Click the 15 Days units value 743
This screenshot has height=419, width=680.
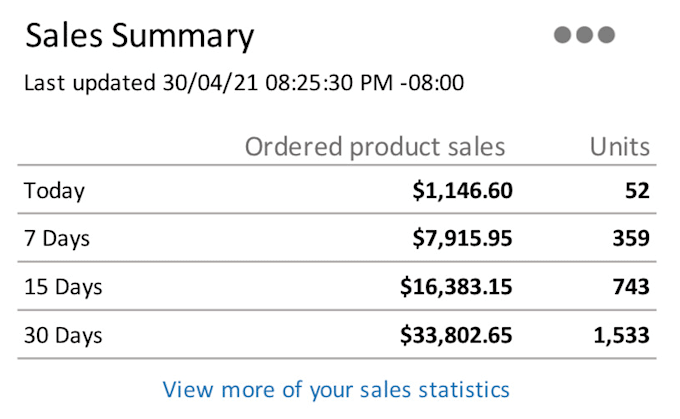[631, 287]
